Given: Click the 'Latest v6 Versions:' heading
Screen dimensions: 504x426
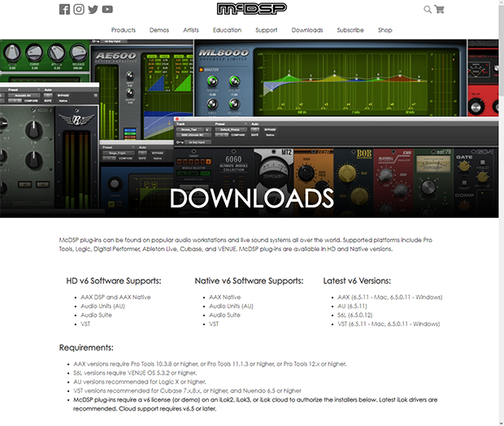Looking at the screenshot, I should (357, 281).
